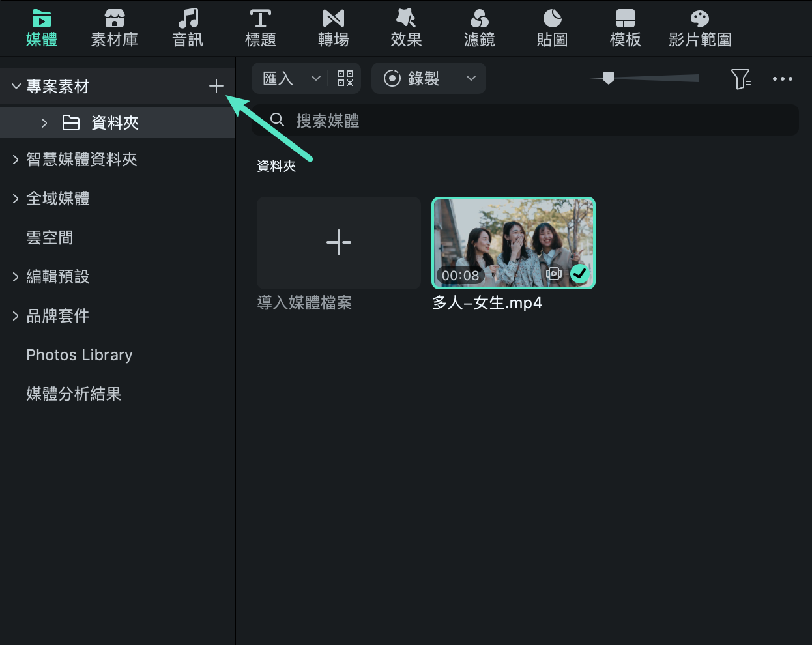The width and height of the screenshot is (812, 645).
Task: Open the 匯入 dropdown arrow
Action: coord(316,79)
